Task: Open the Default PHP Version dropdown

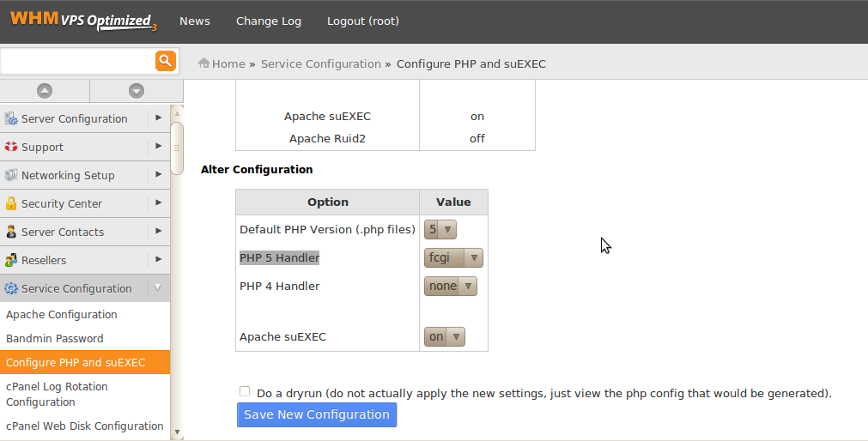Action: point(440,229)
